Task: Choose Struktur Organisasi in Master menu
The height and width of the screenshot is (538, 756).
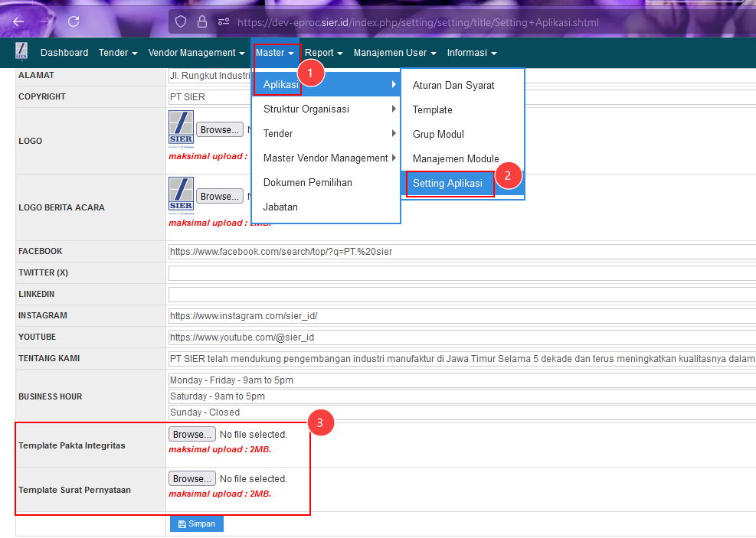Action: click(x=306, y=109)
